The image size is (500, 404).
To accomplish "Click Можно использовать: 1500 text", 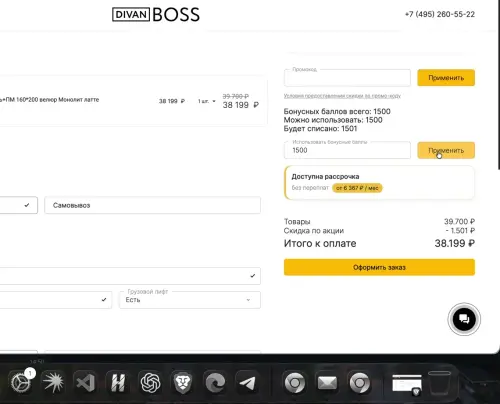I will pos(333,120).
